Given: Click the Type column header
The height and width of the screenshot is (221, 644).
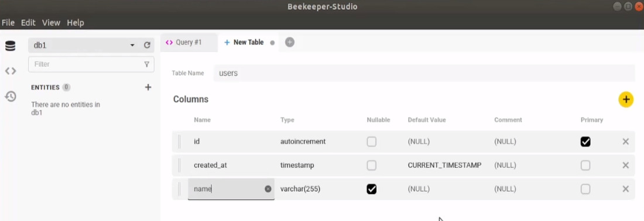Looking at the screenshot, I should 287,120.
